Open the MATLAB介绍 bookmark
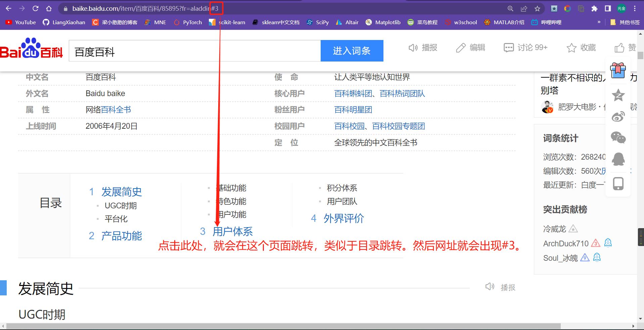This screenshot has width=644, height=330. (x=504, y=22)
